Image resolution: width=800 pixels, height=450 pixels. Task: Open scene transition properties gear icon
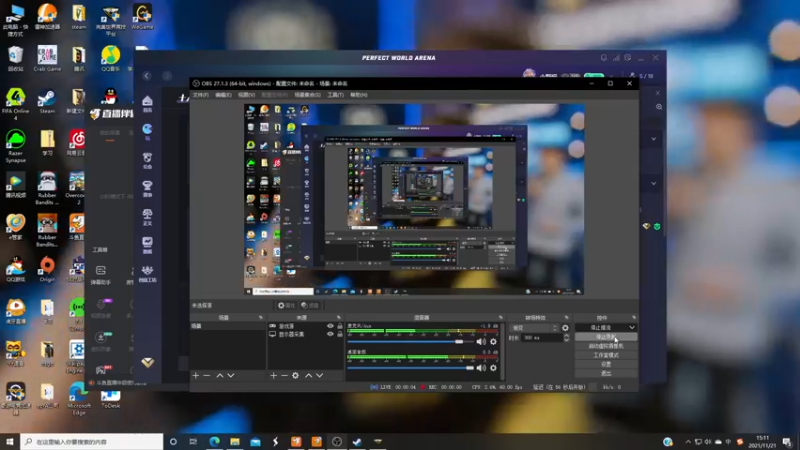point(565,328)
